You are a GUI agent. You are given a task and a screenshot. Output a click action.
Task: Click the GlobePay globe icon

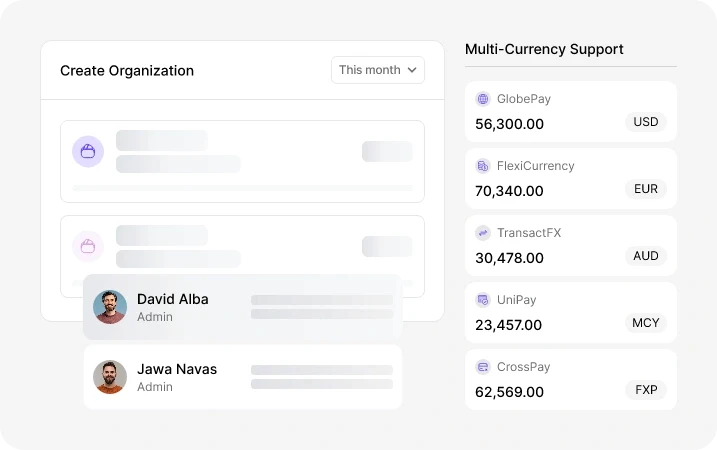(x=483, y=99)
